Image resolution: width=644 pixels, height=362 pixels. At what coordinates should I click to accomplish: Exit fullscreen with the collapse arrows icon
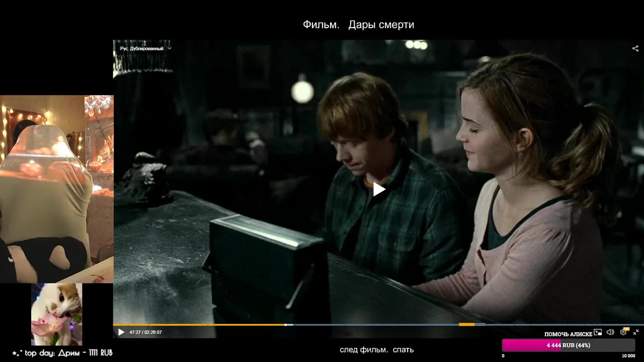[636, 332]
